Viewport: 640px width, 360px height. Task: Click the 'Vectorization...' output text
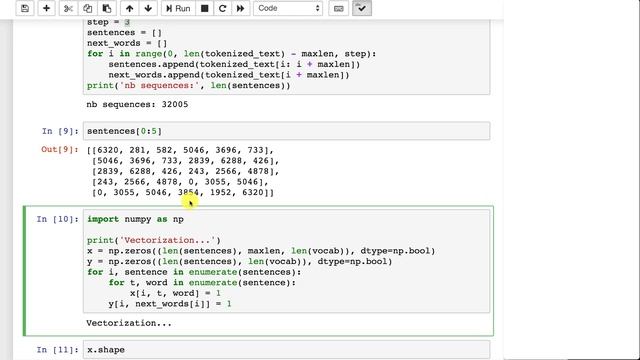coord(129,323)
